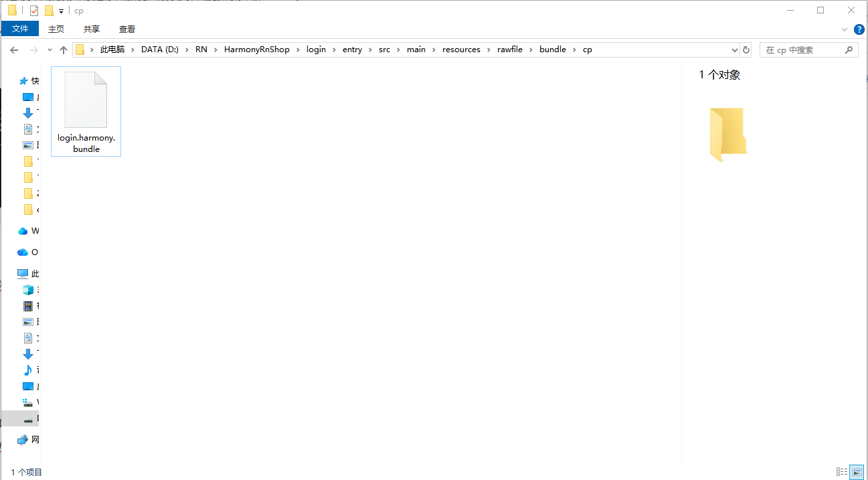The image size is (868, 480).
Task: Click cp at the breadcrumb end
Action: [x=588, y=50]
